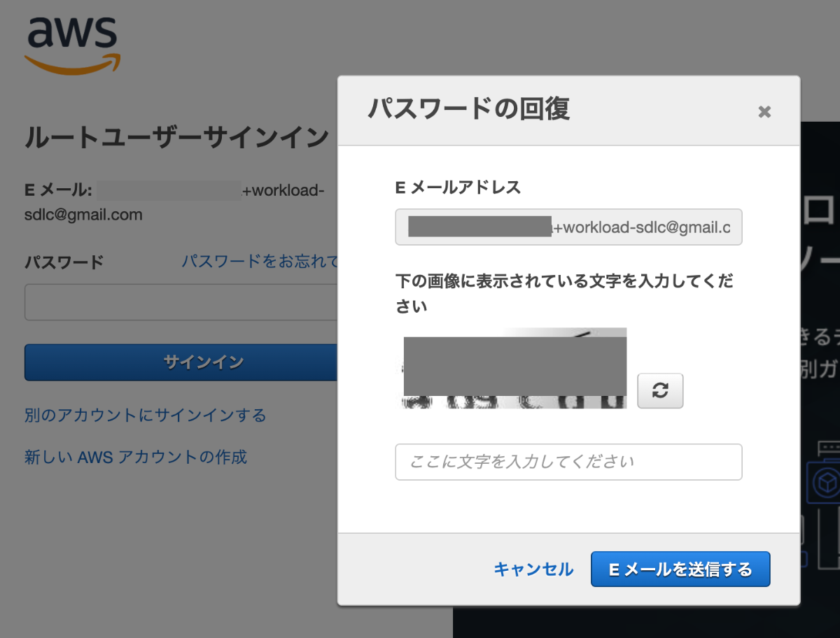
Task: Click the AWS logo
Action: point(72,45)
